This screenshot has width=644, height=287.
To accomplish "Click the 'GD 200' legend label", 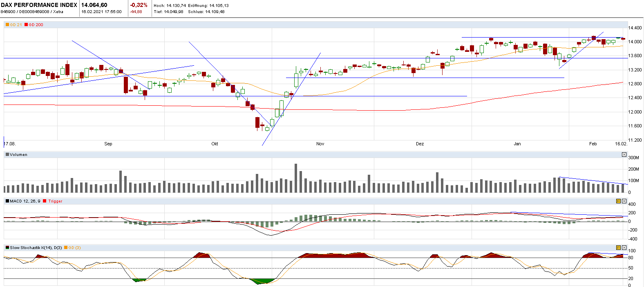I will (36, 24).
